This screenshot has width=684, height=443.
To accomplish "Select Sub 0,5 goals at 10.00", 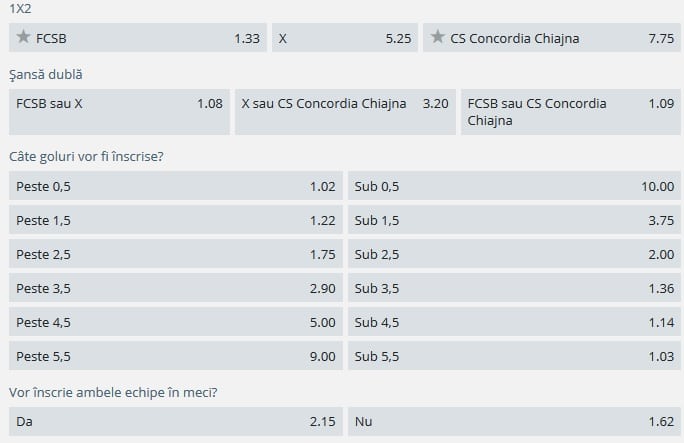I will pyautogui.click(x=514, y=186).
